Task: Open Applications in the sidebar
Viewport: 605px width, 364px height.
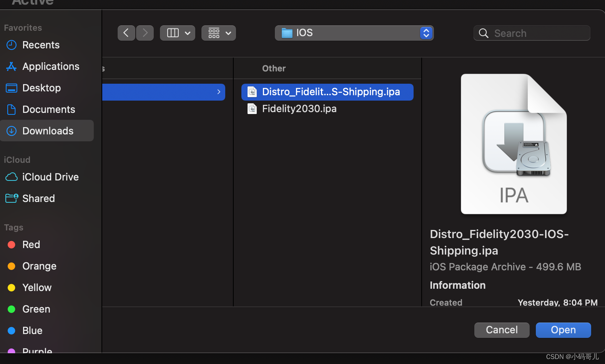Action: [47, 66]
